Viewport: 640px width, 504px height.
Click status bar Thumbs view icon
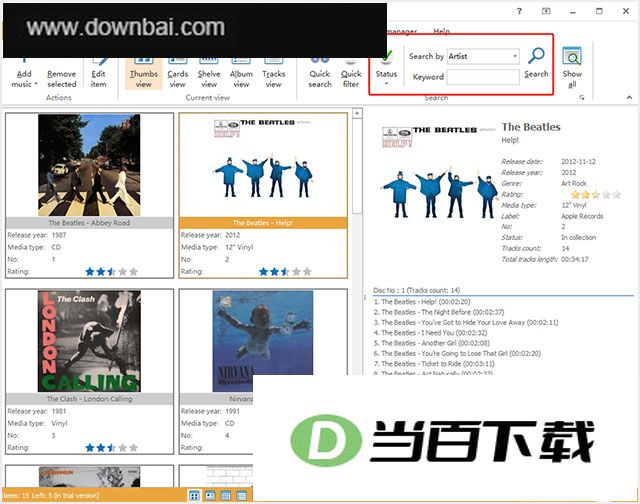[194, 496]
